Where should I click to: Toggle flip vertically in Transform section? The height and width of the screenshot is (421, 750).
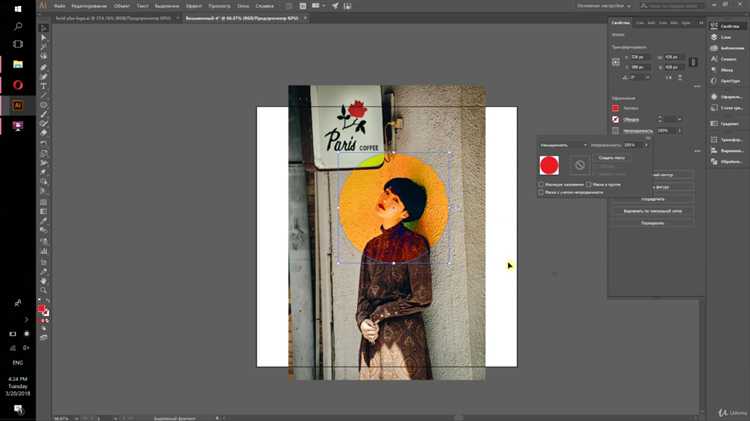pos(680,77)
